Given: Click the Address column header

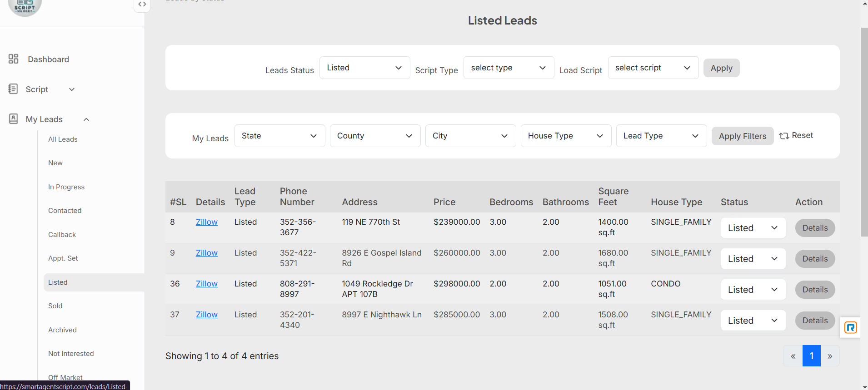Looking at the screenshot, I should [x=359, y=202].
